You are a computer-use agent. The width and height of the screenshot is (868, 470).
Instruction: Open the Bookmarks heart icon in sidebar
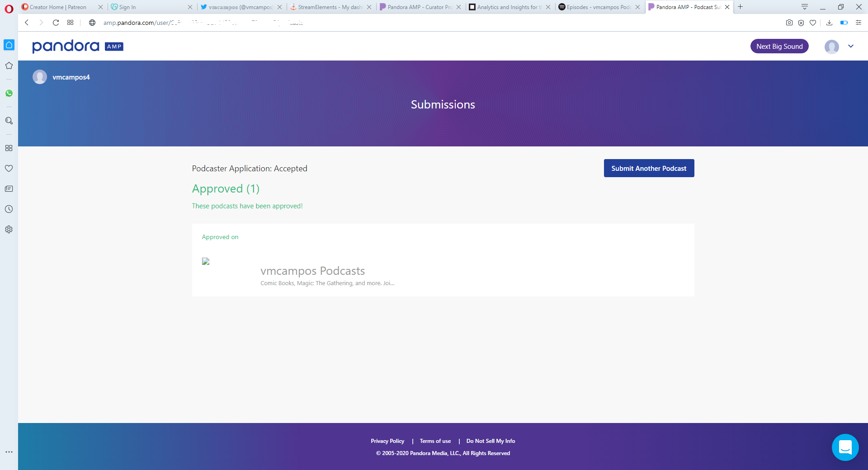point(9,168)
